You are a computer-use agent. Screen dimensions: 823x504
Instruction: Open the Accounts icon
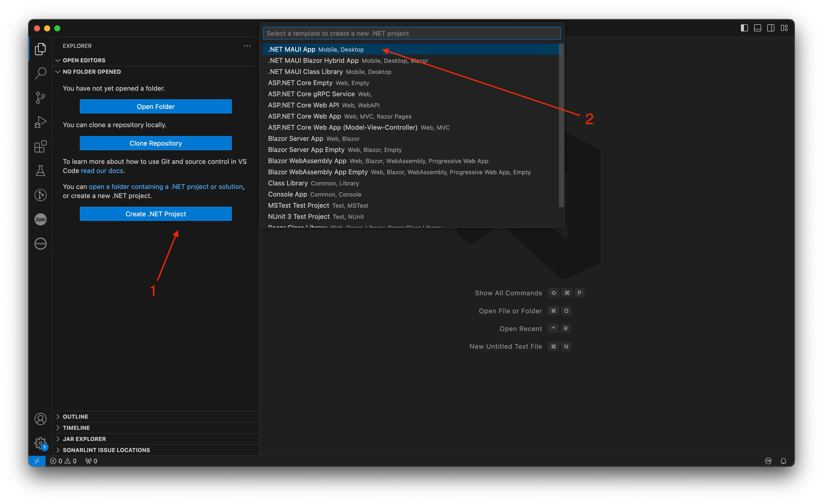point(41,419)
